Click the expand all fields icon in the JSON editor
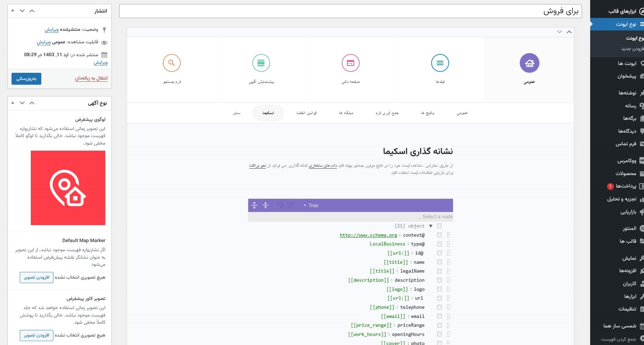This screenshot has height=345, width=644. [254, 205]
